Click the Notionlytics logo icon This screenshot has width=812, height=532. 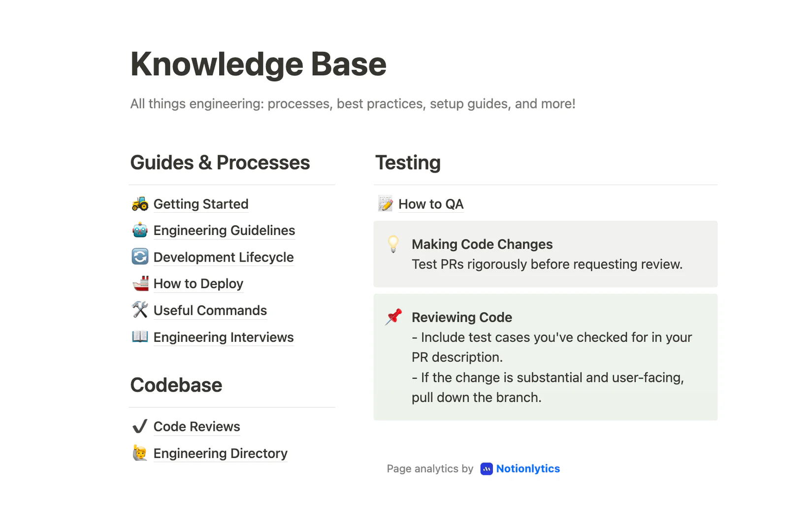(x=486, y=469)
